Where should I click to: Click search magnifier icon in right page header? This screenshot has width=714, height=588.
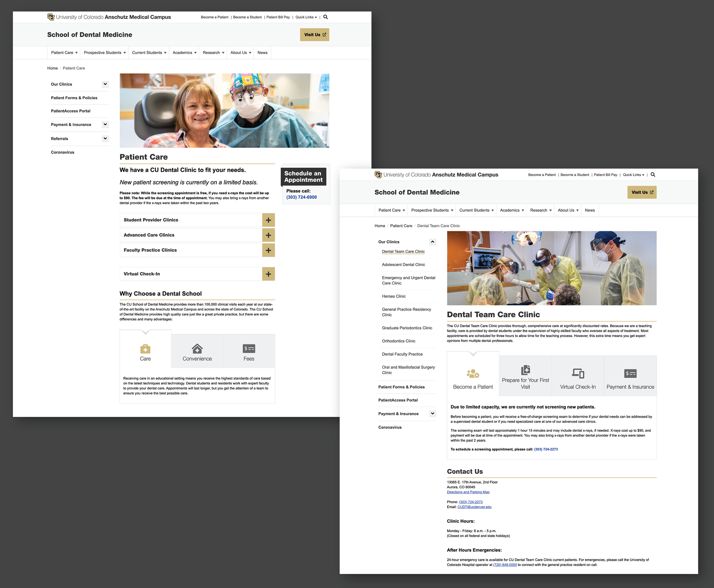pyautogui.click(x=653, y=175)
